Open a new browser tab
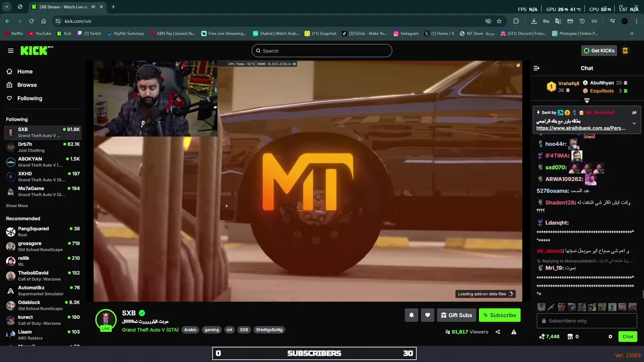The height and width of the screenshot is (362, 644). tap(113, 7)
